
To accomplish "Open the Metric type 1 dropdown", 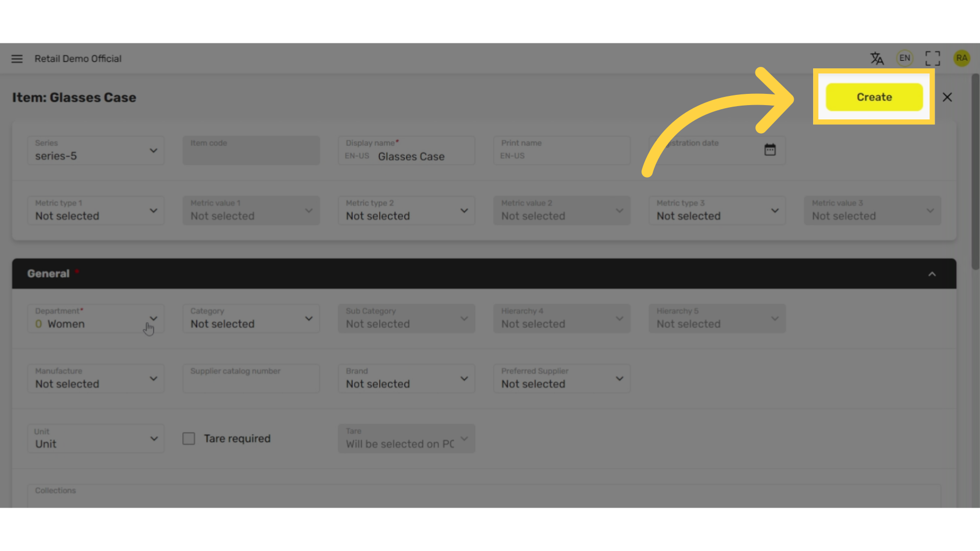I will tap(96, 211).
